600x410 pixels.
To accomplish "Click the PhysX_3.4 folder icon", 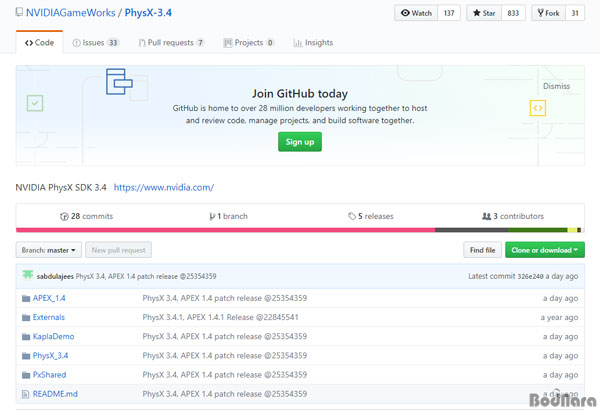I will click(26, 356).
